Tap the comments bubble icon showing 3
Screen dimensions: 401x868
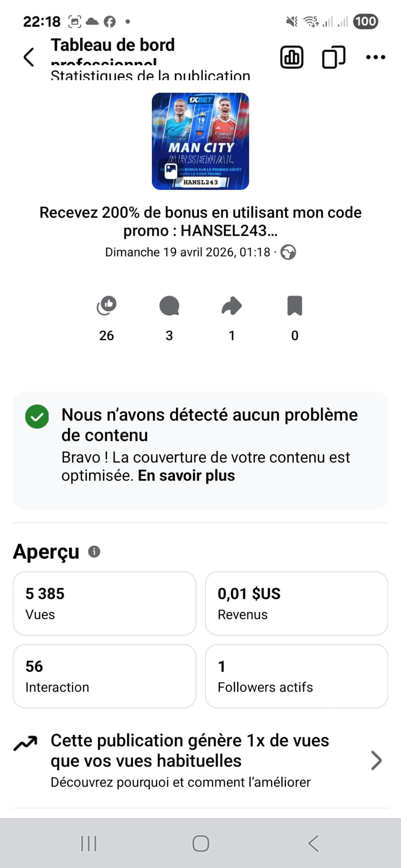click(x=169, y=306)
